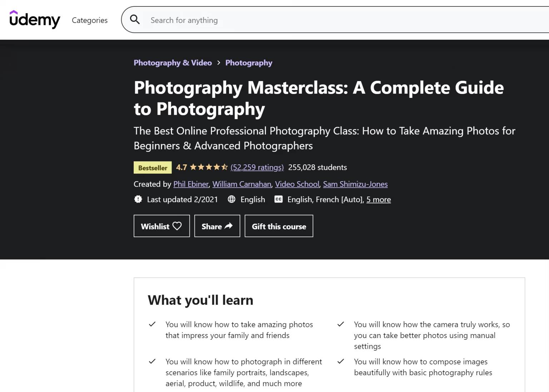Type in the Search for anything field
The width and height of the screenshot is (549, 392).
(322, 20)
